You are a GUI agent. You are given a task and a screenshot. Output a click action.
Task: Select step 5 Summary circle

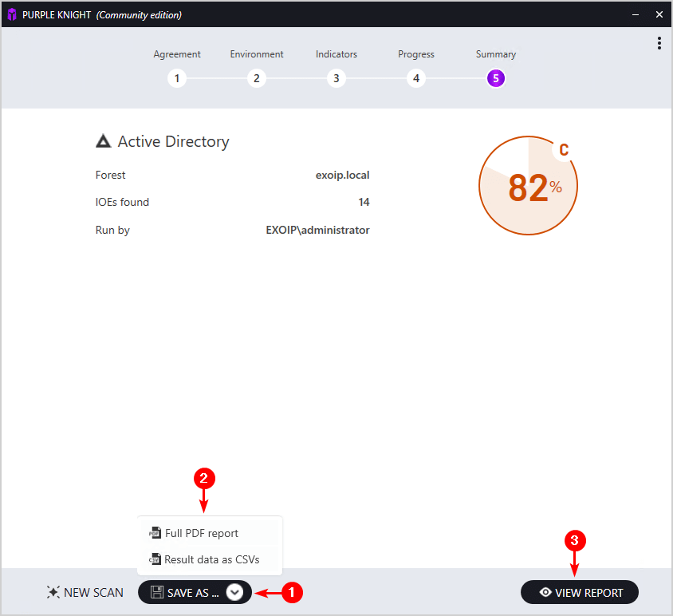tap(496, 78)
